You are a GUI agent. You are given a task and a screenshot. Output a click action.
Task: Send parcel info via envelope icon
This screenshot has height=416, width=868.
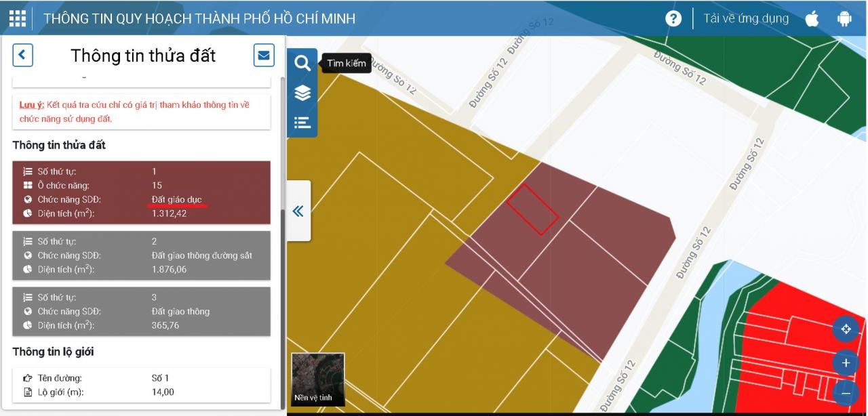point(264,55)
